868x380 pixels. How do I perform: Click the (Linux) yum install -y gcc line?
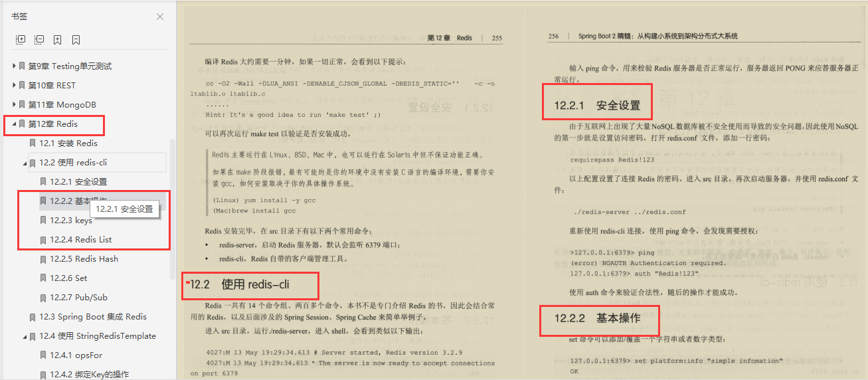[x=264, y=200]
